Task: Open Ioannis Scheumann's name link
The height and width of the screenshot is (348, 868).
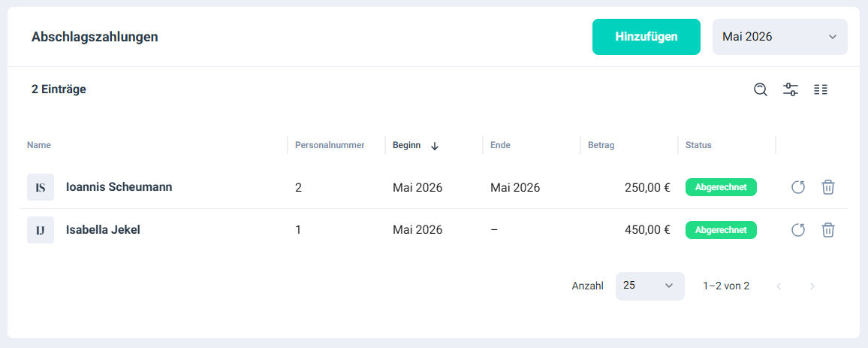Action: pyautogui.click(x=119, y=187)
